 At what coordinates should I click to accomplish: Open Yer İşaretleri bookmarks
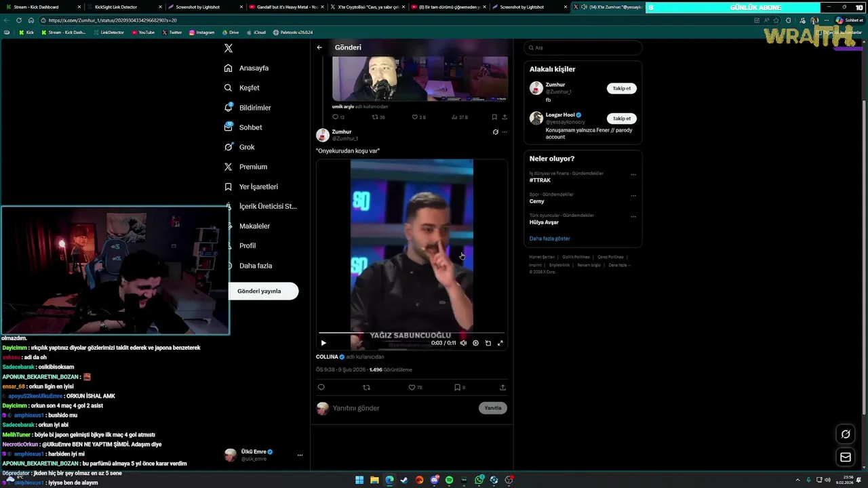[251, 186]
